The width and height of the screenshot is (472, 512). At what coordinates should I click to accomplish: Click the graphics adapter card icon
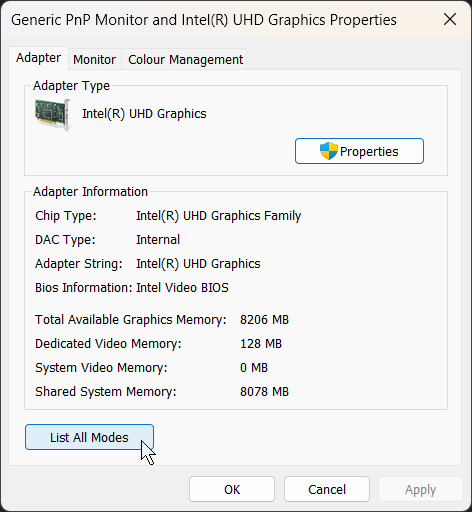53,114
